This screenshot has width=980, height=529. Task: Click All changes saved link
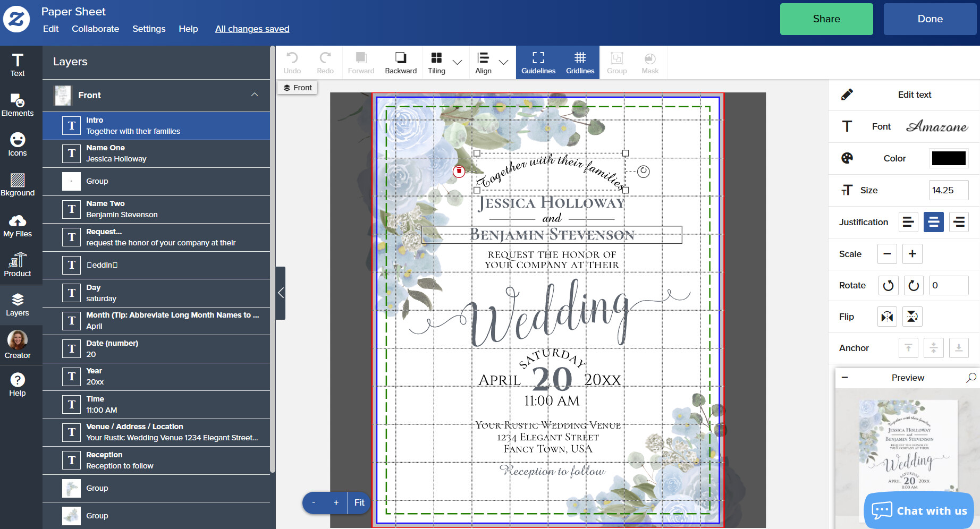coord(252,29)
